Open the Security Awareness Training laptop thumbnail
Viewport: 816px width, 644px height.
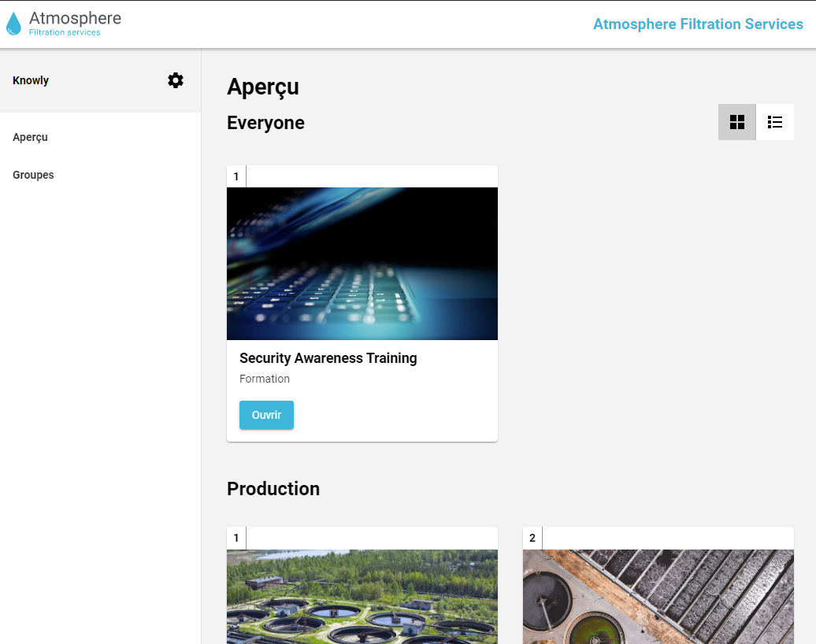(362, 264)
